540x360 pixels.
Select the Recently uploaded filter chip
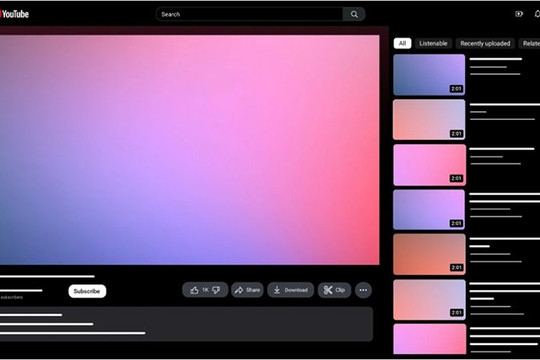point(485,43)
